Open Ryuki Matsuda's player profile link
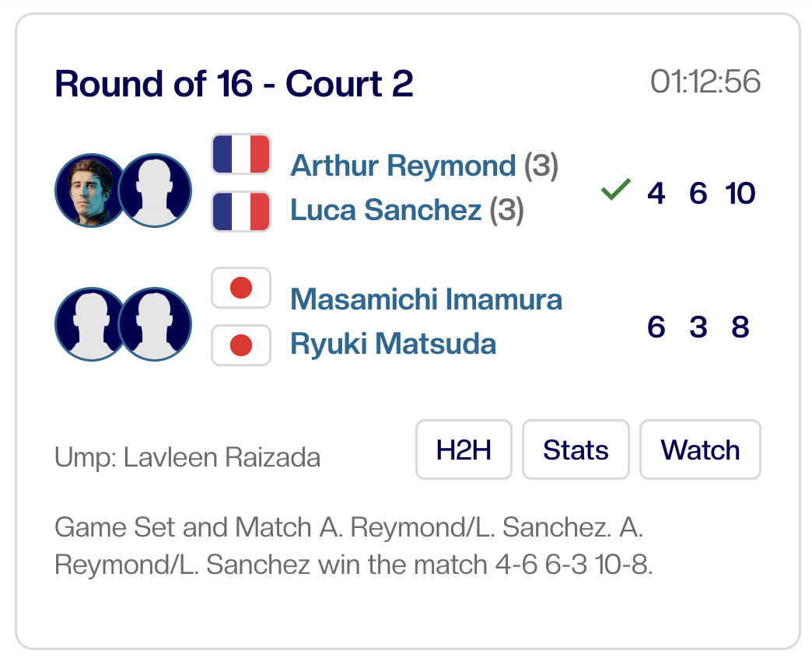This screenshot has height=661, width=812. [x=393, y=344]
